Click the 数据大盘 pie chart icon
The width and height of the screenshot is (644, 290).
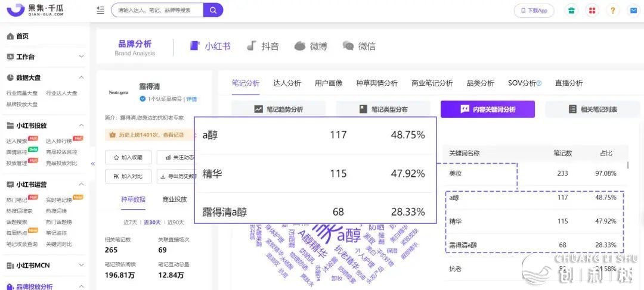pos(10,77)
